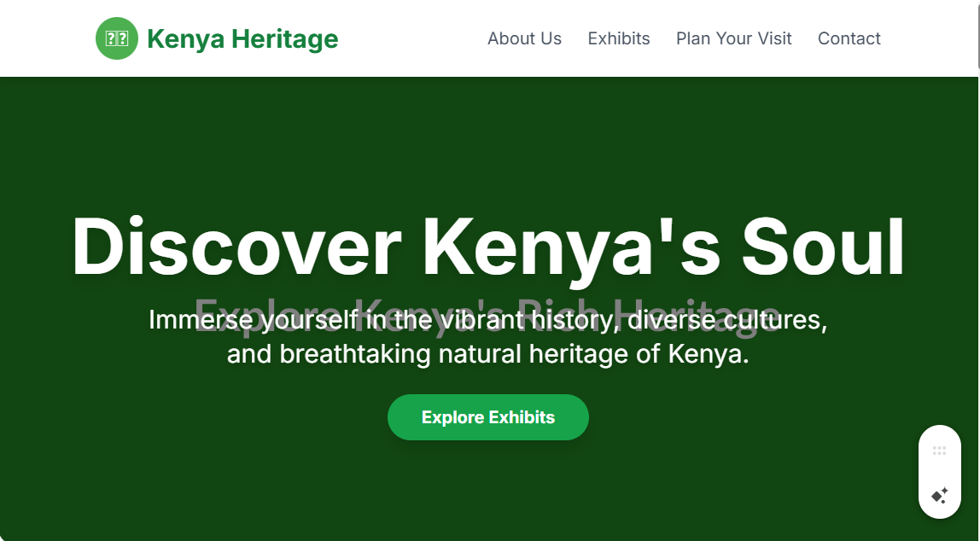Select Plan Your Visit in navigation
Viewport: 980px width, 541px height.
point(734,38)
